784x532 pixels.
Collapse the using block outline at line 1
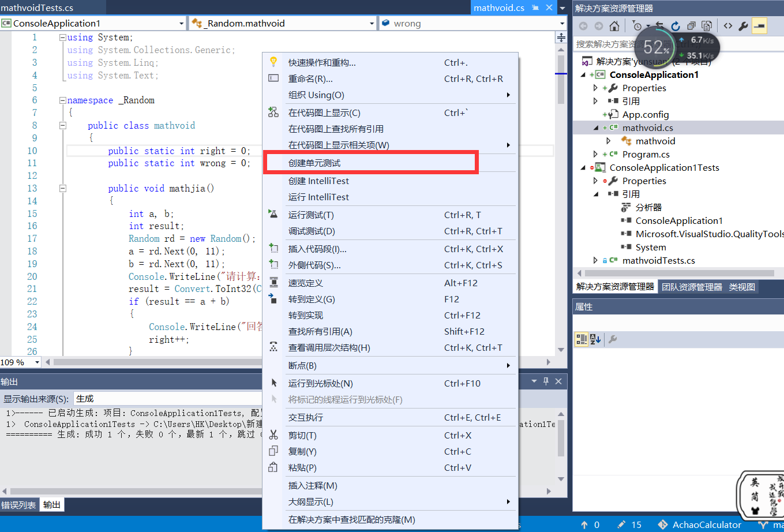point(63,38)
